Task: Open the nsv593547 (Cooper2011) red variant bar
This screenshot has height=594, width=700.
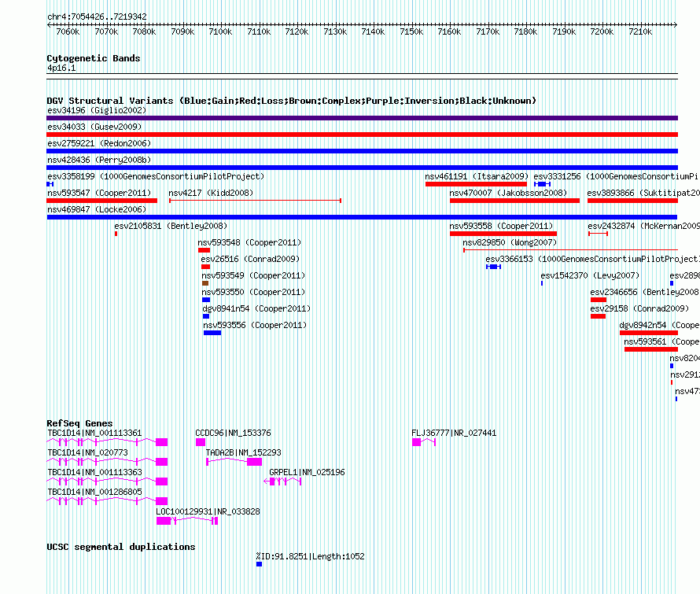Action: [x=101, y=201]
